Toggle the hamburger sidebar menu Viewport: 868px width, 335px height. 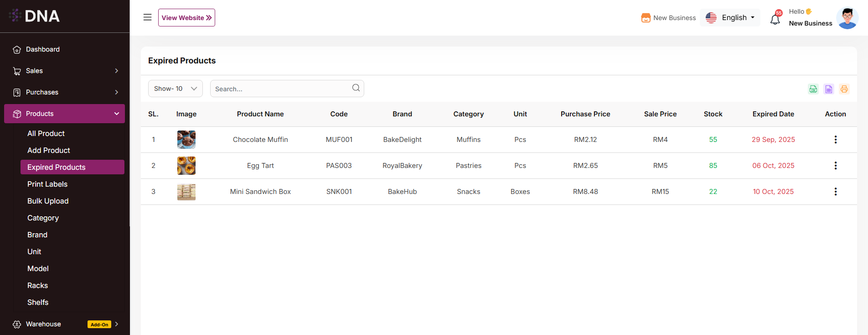(147, 17)
